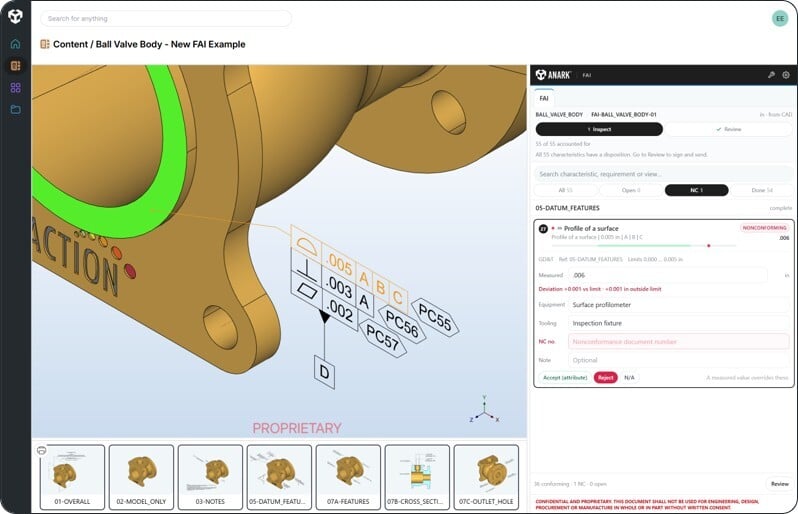The image size is (798, 514).
Task: Click the Anark logo in the FAI panel
Action: click(x=553, y=75)
